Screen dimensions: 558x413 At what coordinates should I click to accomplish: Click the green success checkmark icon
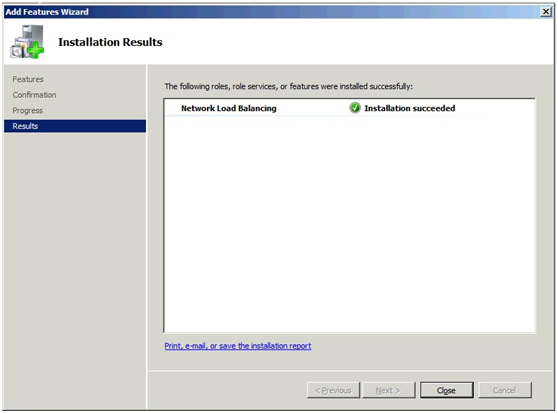(354, 108)
